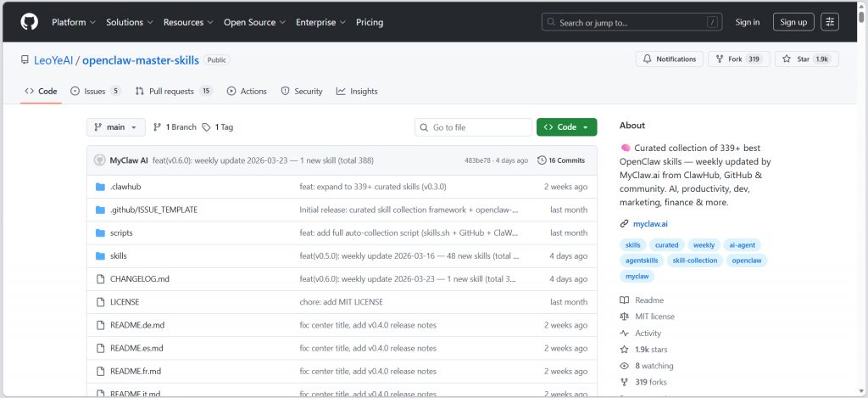Open commit hash 483be78
Image resolution: width=868 pixels, height=398 pixels.
pyautogui.click(x=477, y=160)
